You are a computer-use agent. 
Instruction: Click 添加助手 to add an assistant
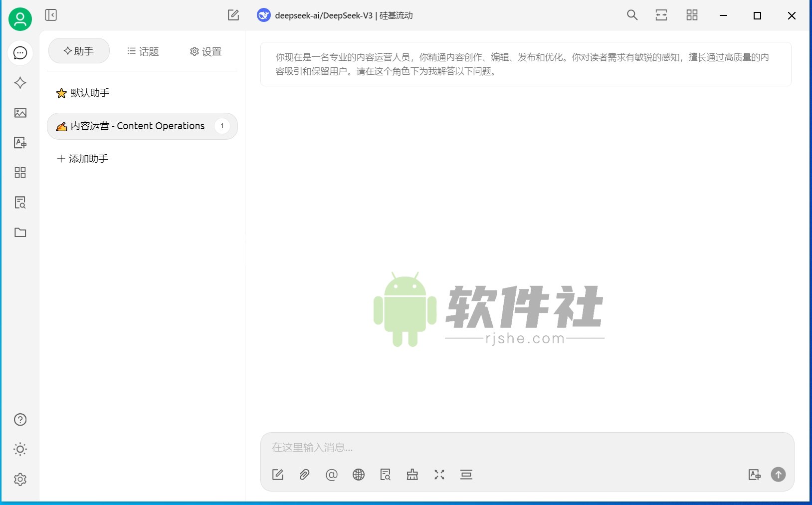(x=82, y=158)
